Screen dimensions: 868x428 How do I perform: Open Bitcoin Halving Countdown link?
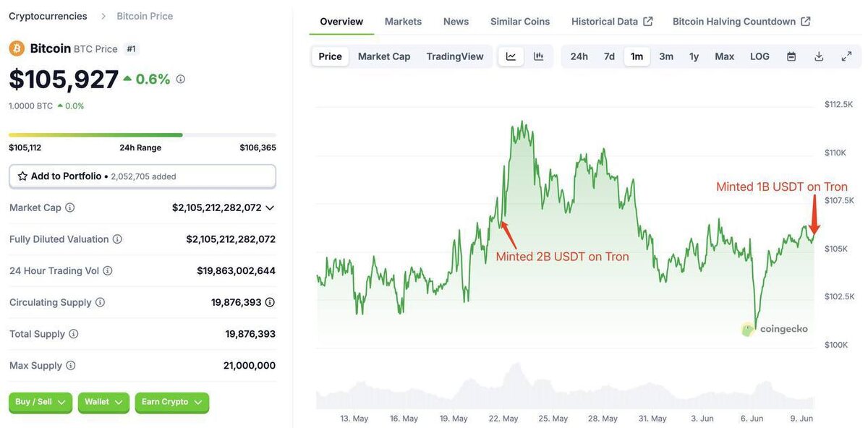point(741,22)
